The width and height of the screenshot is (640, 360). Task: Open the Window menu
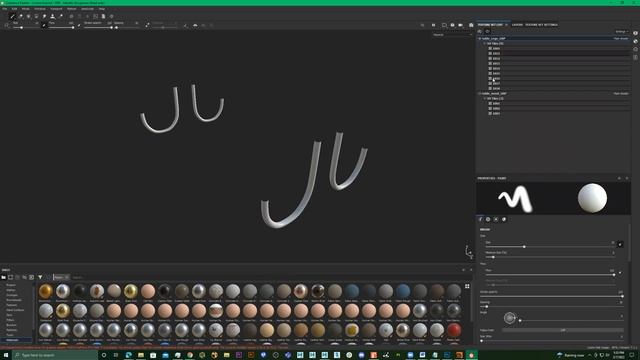pyautogui.click(x=40, y=9)
